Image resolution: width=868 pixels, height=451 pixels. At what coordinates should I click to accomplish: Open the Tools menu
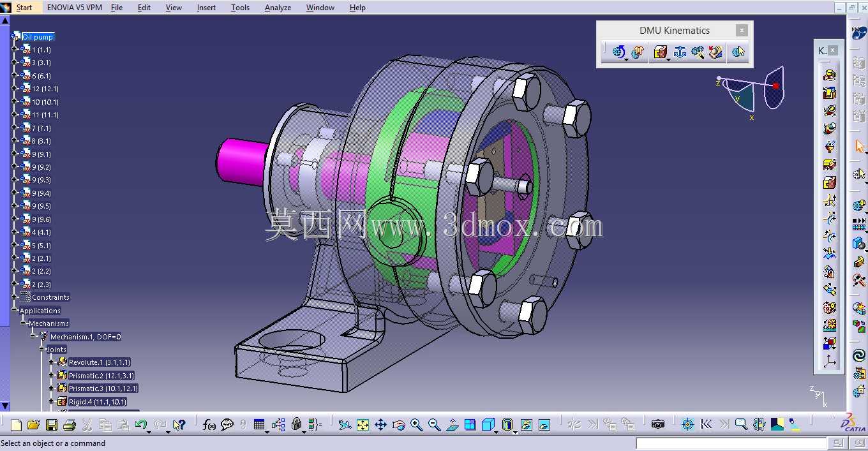tap(240, 8)
